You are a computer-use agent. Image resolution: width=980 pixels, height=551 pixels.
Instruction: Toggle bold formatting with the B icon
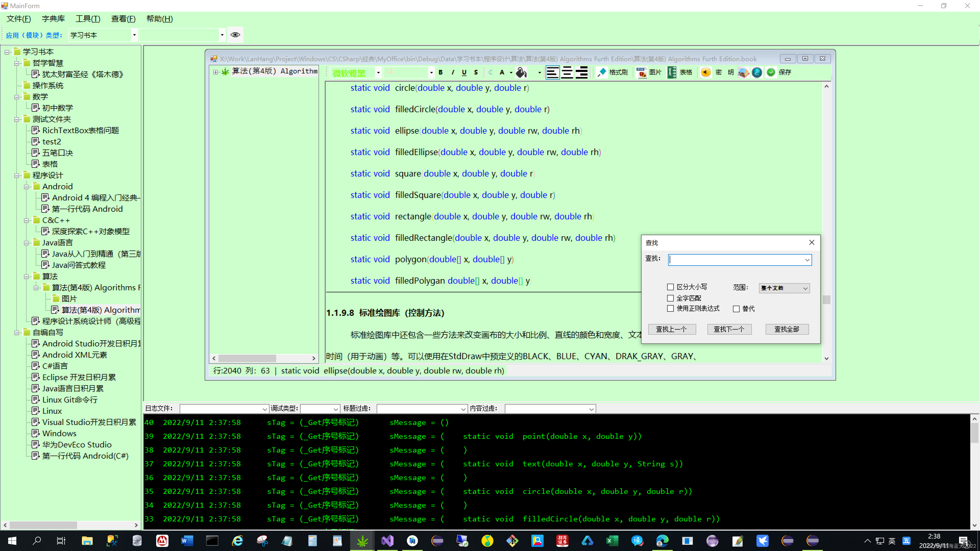pyautogui.click(x=440, y=72)
